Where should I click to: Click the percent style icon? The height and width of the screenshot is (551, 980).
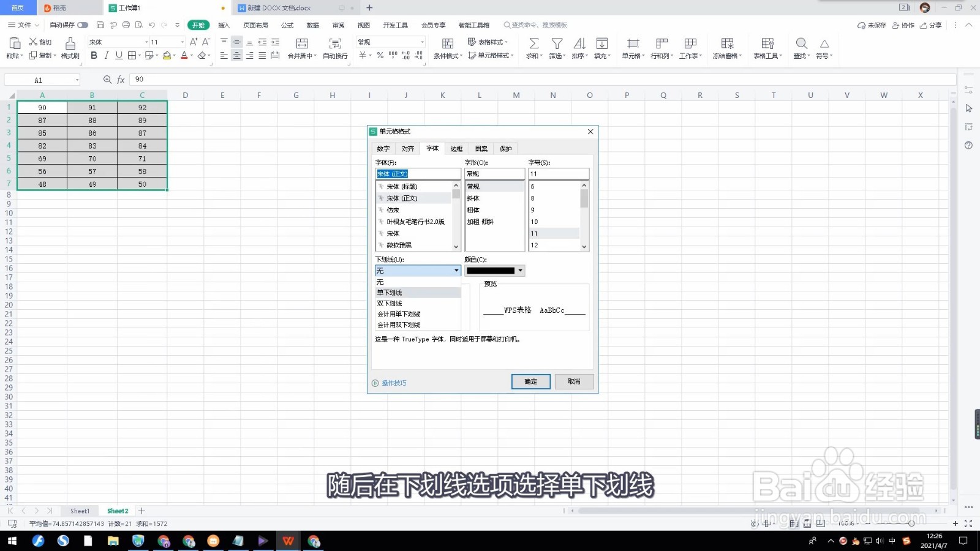[x=380, y=56]
